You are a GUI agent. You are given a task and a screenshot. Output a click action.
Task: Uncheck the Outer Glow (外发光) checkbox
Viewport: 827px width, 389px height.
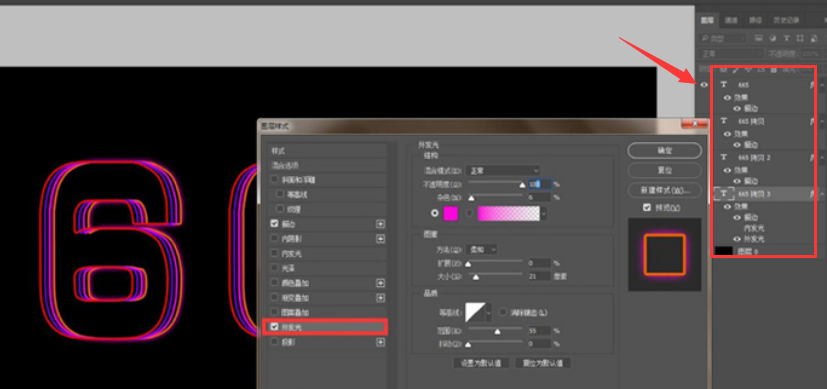coord(274,327)
